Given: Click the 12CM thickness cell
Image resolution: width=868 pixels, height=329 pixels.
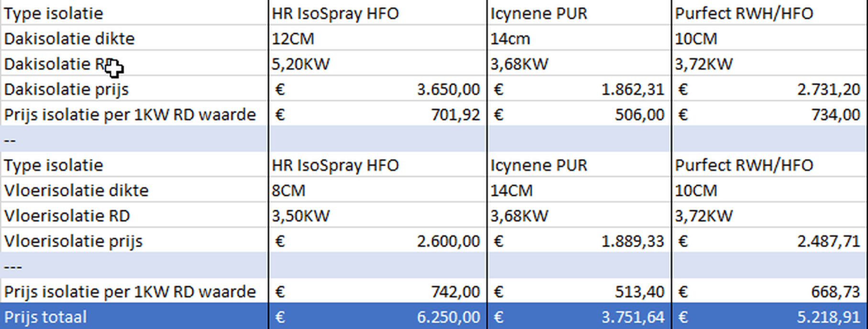Looking at the screenshot, I should pyautogui.click(x=378, y=38).
